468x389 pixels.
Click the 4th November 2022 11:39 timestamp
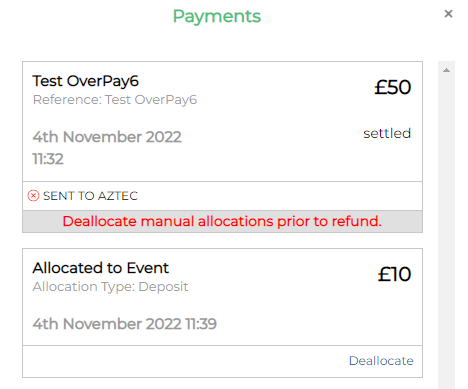(x=125, y=324)
